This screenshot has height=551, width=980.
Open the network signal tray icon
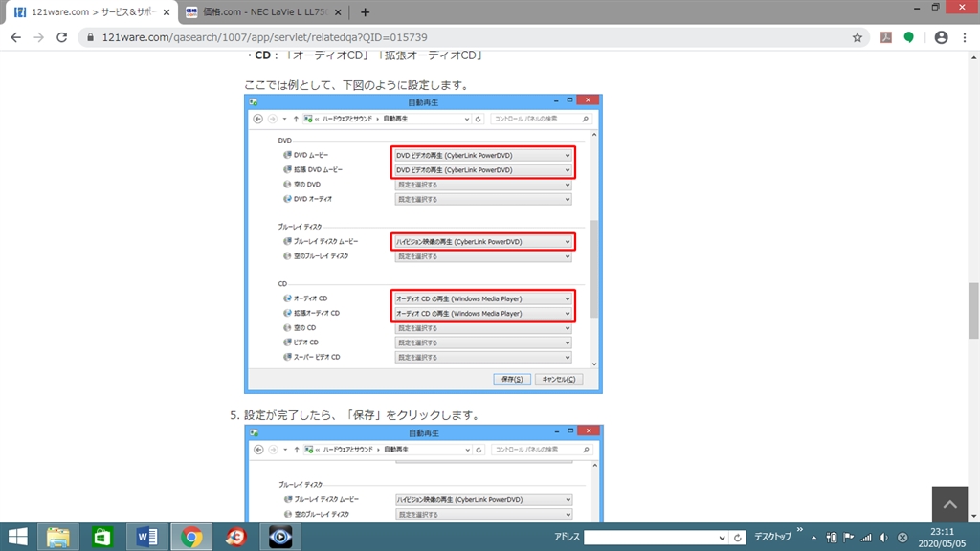865,538
